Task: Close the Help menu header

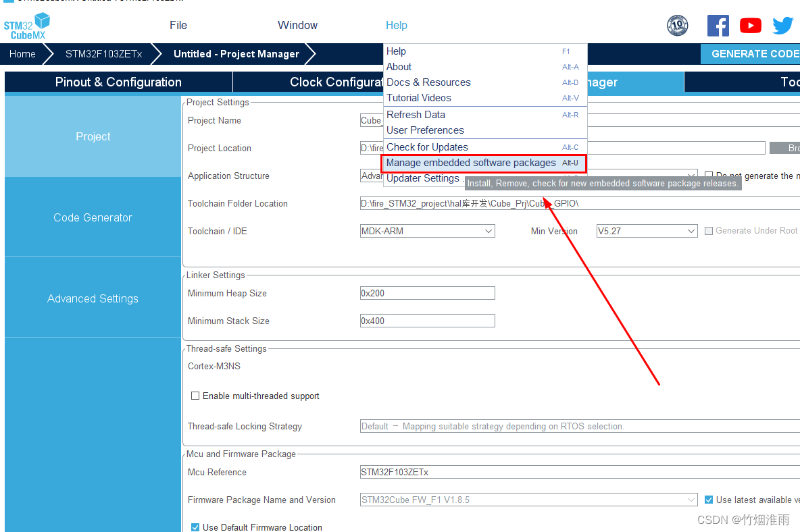Action: 397,26
